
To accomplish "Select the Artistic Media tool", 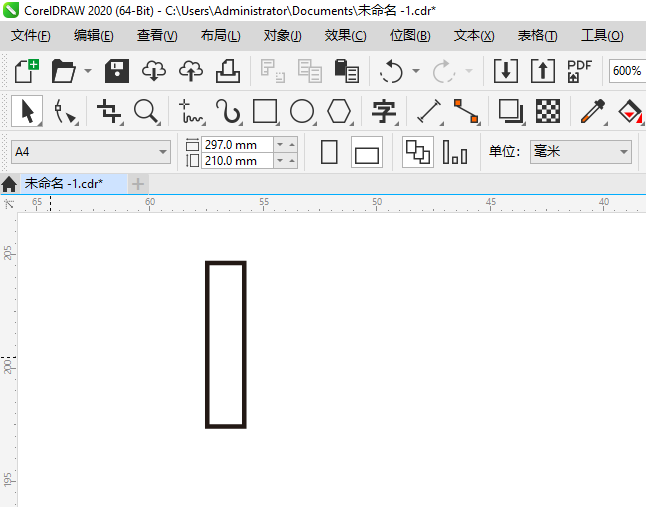I will [x=228, y=111].
